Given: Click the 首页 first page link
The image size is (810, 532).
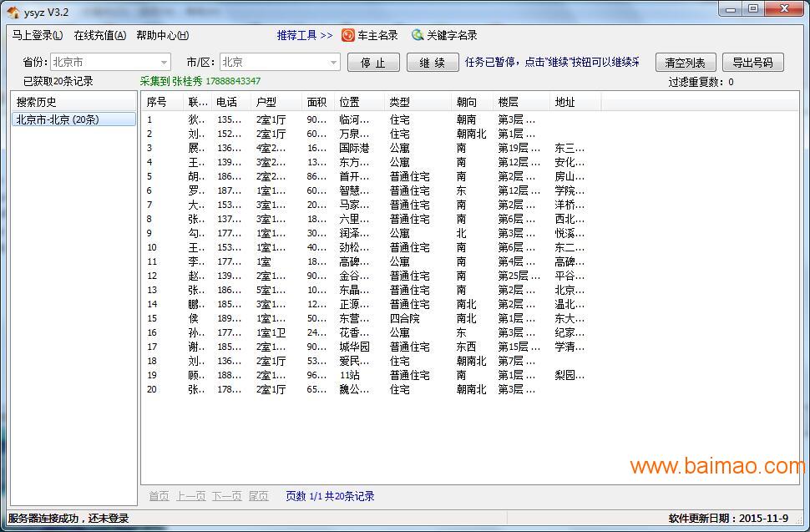Looking at the screenshot, I should click(x=159, y=496).
